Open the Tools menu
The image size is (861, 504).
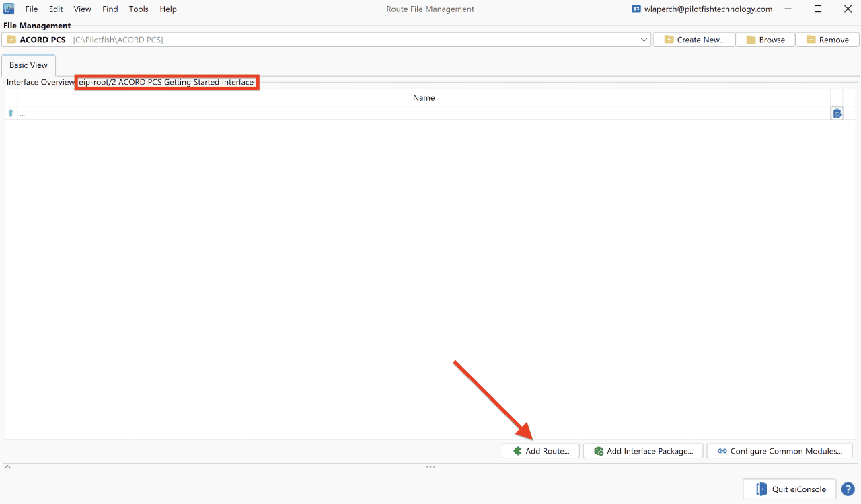coord(139,9)
